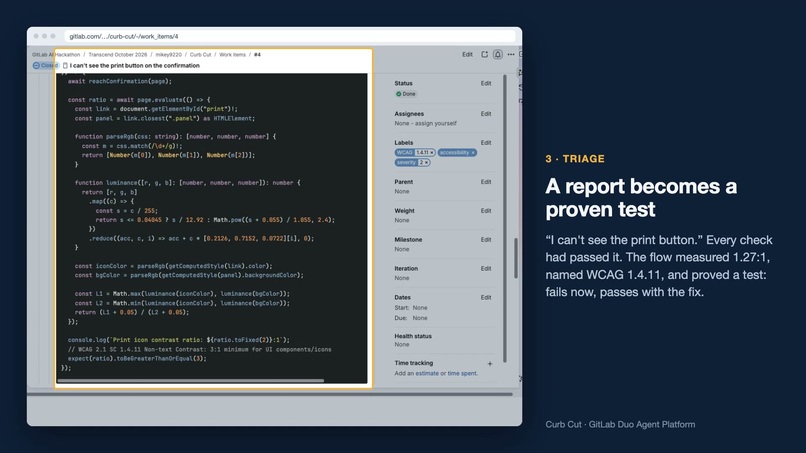Click the issue type icon beside title
This screenshot has height=453, width=806.
pyautogui.click(x=65, y=65)
